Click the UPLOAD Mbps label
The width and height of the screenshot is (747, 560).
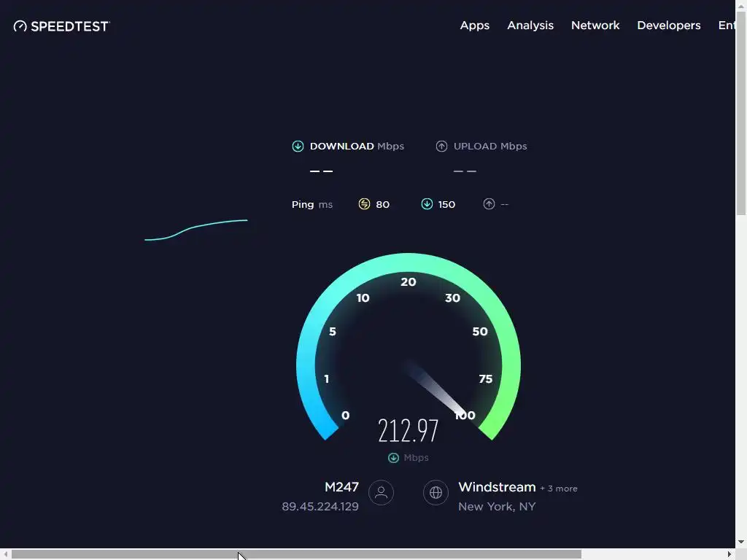[x=490, y=146]
